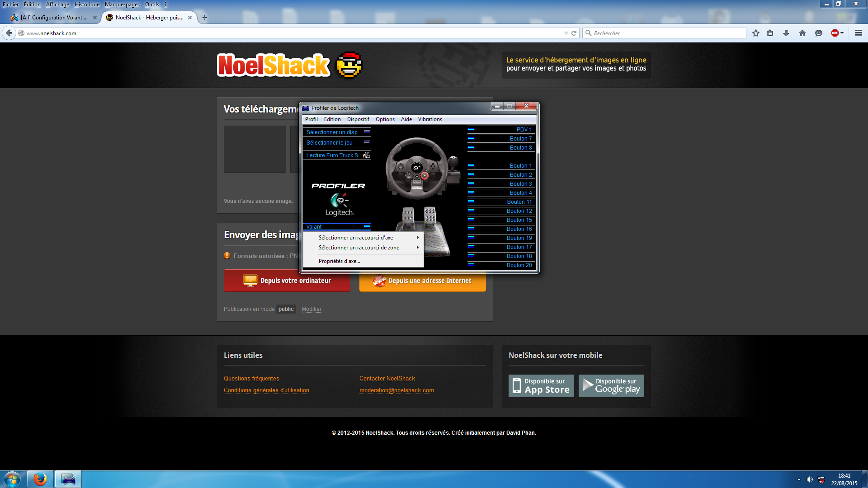Focus the Rechercher search field

[x=665, y=33]
